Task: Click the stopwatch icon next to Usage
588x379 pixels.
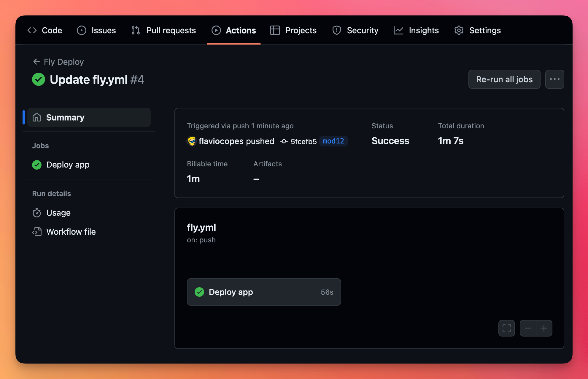Action: 37,213
